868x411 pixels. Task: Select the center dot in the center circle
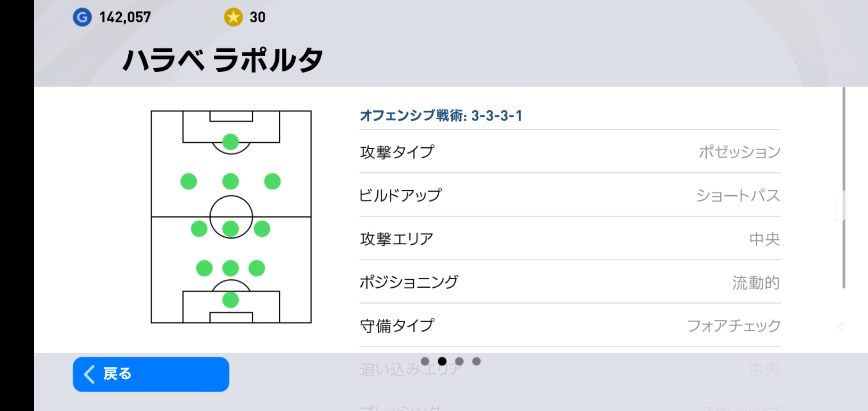pyautogui.click(x=230, y=229)
